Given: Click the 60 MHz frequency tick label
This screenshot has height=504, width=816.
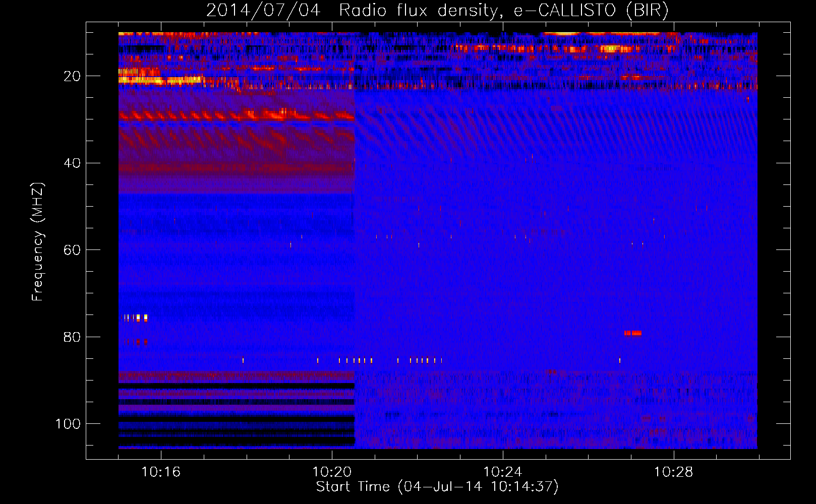Looking at the screenshot, I should (72, 250).
